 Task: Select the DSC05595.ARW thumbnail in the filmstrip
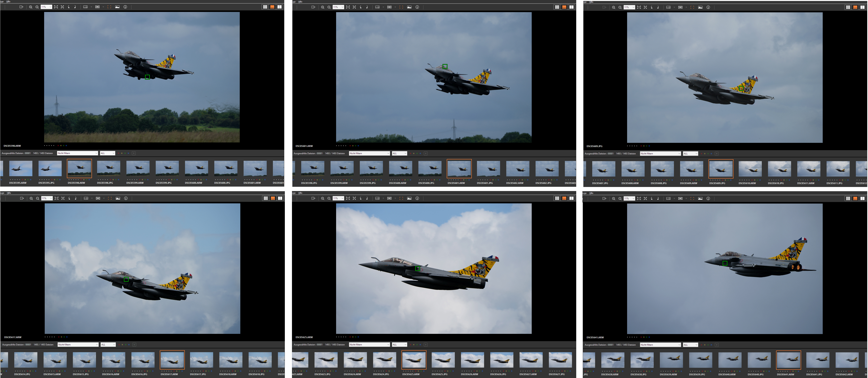click(21, 168)
